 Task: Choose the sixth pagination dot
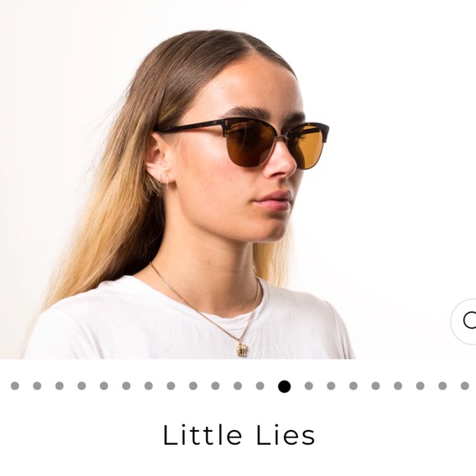click(126, 386)
